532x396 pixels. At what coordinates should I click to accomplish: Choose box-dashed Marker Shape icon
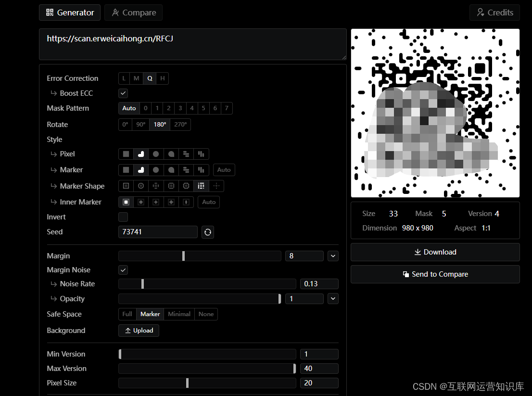coord(201,186)
